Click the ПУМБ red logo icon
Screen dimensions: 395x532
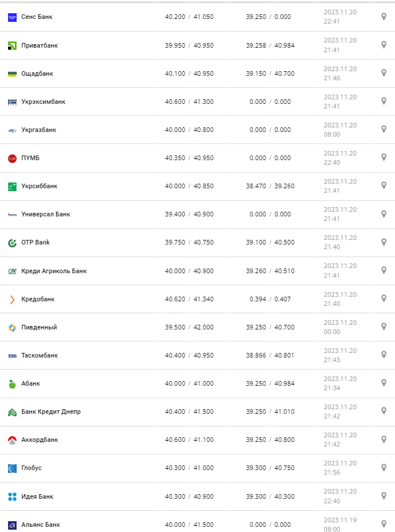12,158
